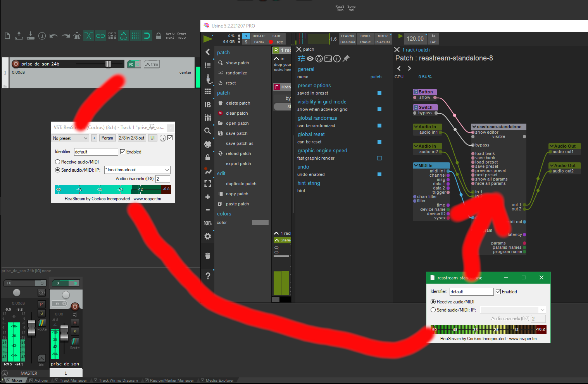Image resolution: width=588 pixels, height=384 pixels.
Task: Open the settings gear in Usine sidebar
Action: point(208,236)
